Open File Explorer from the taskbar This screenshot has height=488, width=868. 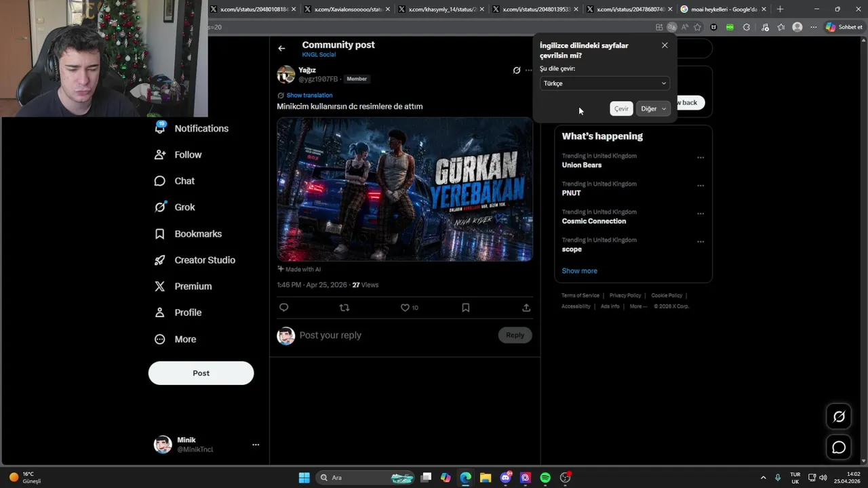point(486,478)
